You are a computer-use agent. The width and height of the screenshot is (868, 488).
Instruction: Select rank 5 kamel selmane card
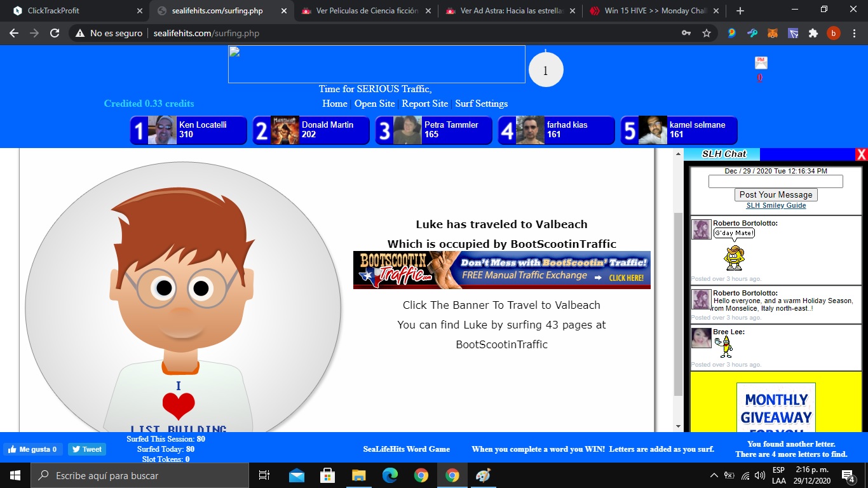tap(679, 130)
